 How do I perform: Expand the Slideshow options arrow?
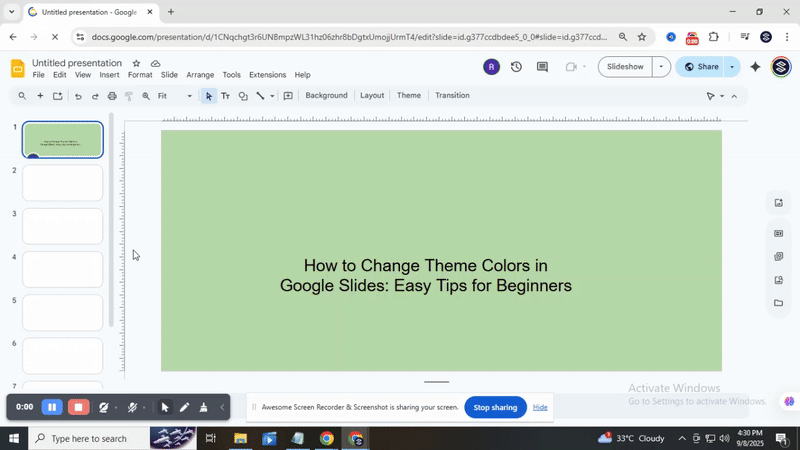point(661,67)
